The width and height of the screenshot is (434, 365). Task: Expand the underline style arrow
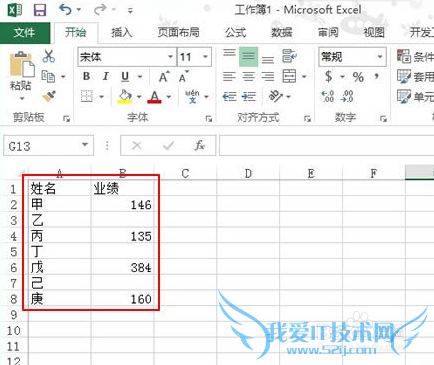click(140, 77)
